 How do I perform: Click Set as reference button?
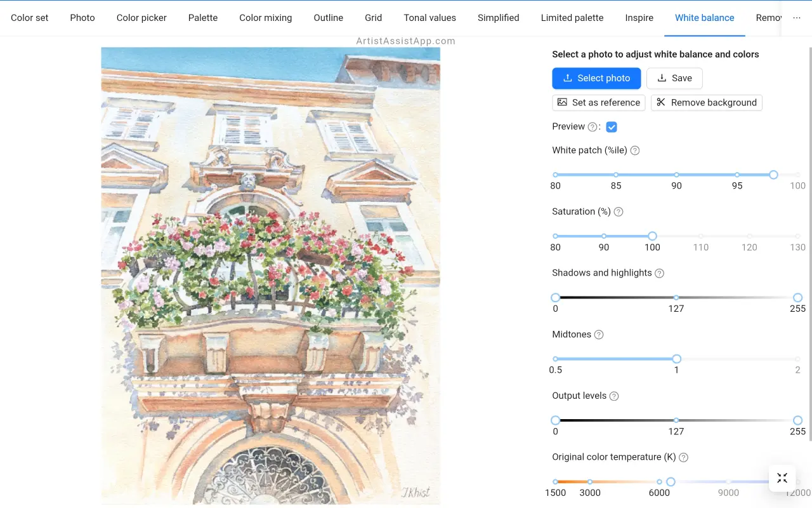[599, 102]
